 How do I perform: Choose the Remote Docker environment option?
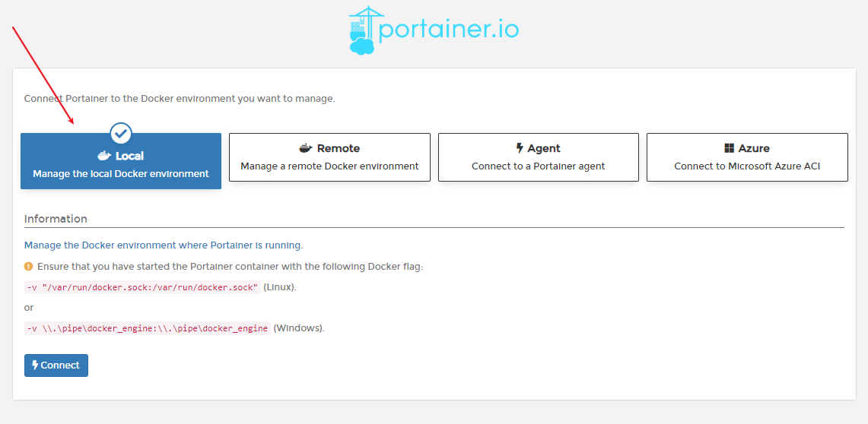(329, 157)
